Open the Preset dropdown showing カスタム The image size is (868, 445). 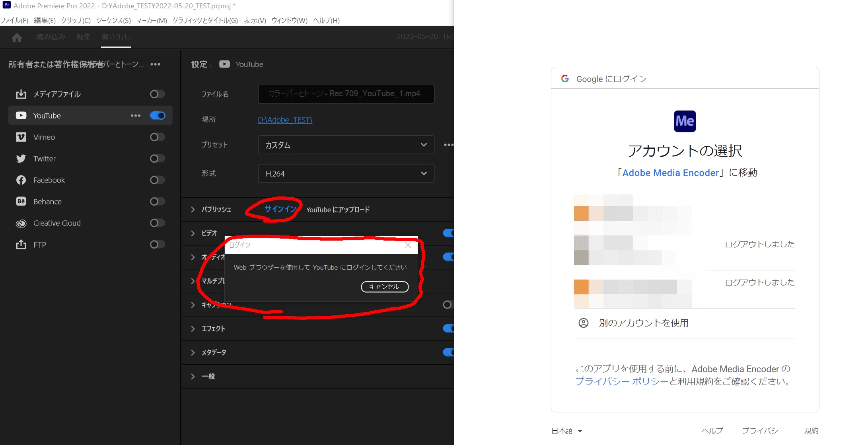346,145
